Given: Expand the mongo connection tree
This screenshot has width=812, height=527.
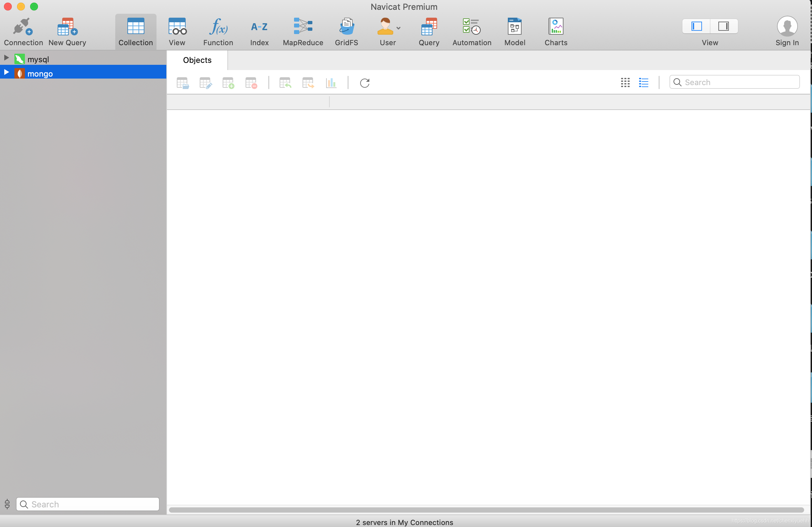Looking at the screenshot, I should [x=6, y=72].
